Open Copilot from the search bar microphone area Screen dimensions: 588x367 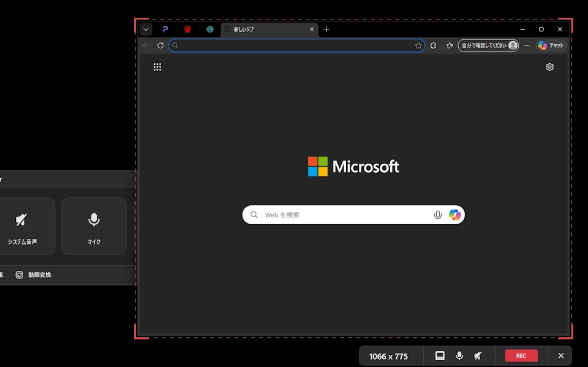(x=454, y=214)
